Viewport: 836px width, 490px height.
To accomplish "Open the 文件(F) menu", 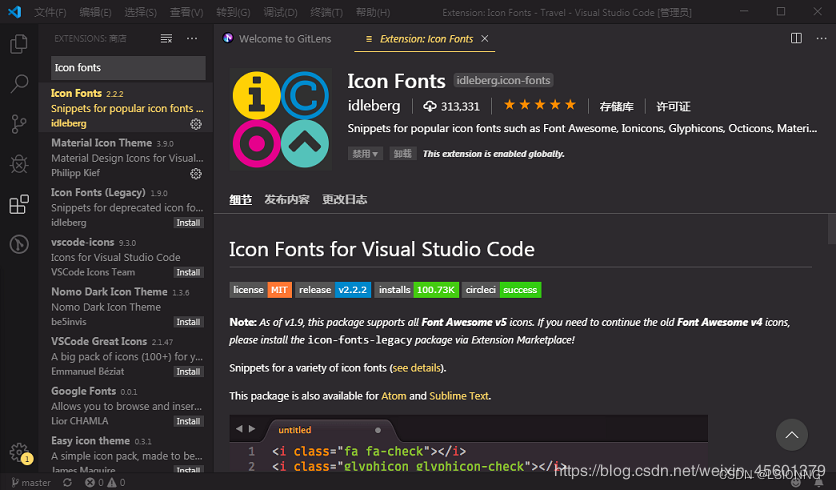I will point(50,12).
